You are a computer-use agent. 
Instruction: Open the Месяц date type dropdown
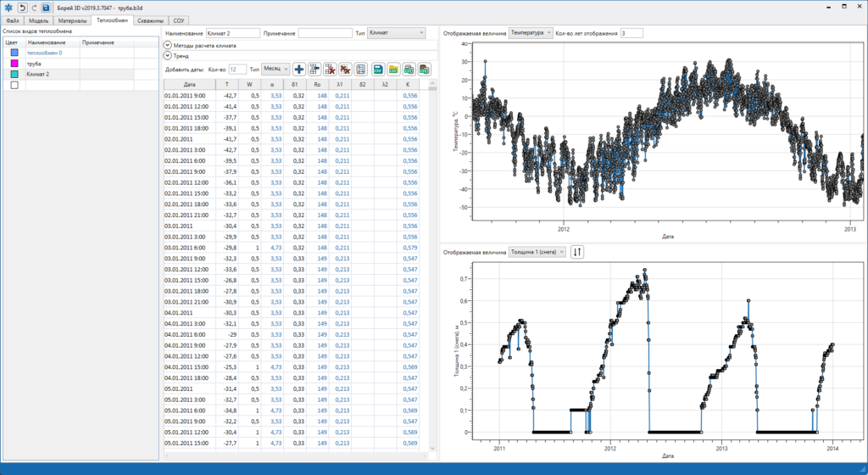[x=275, y=70]
